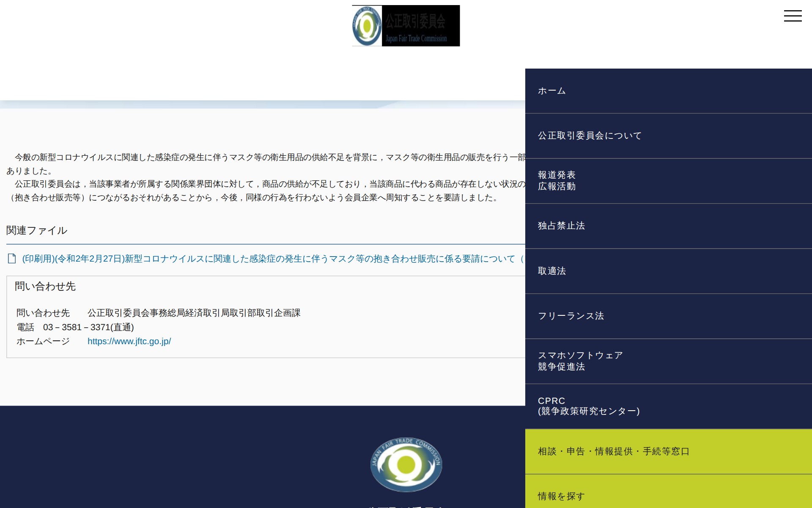Select 独占禁止法 from the navigation
Viewport: 812px width, 508px height.
[x=561, y=226]
